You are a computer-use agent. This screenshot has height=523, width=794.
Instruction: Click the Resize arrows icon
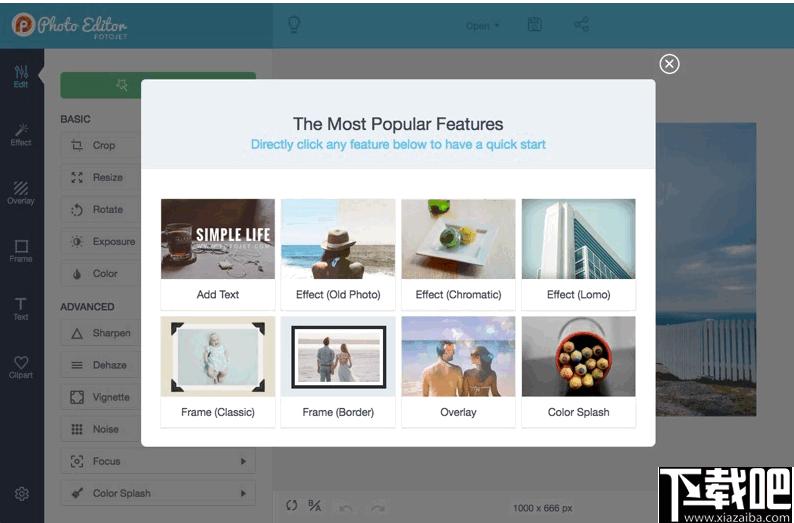77,177
